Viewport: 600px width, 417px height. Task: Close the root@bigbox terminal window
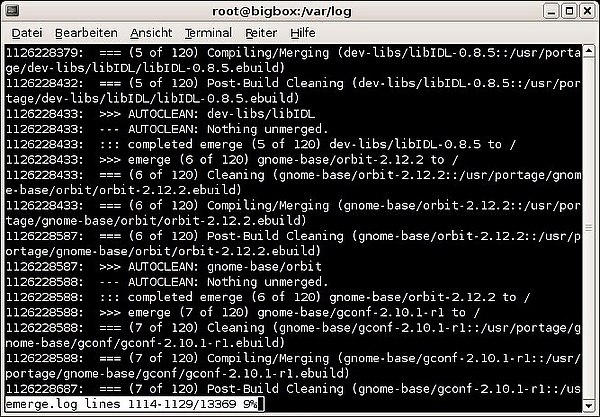586,11
